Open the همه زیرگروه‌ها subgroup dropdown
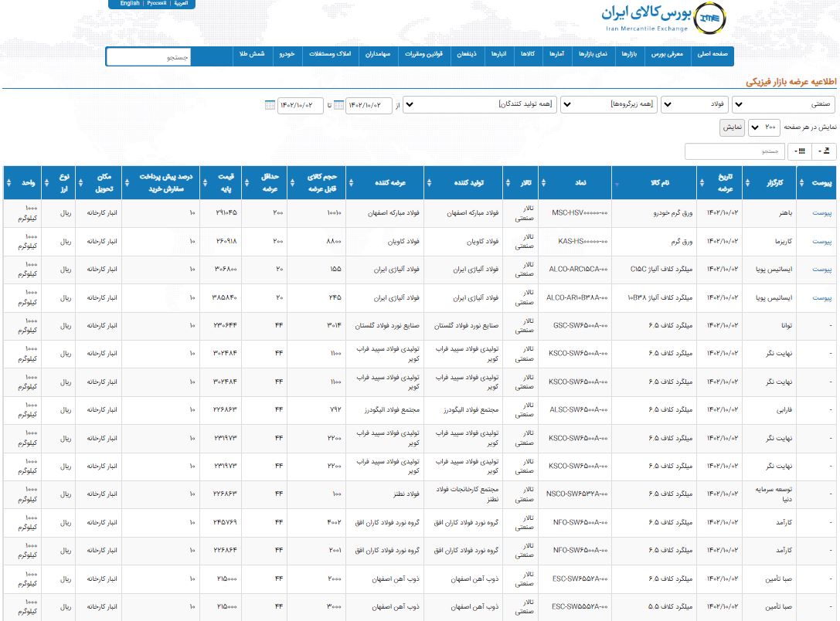840x621 pixels. 609,104
